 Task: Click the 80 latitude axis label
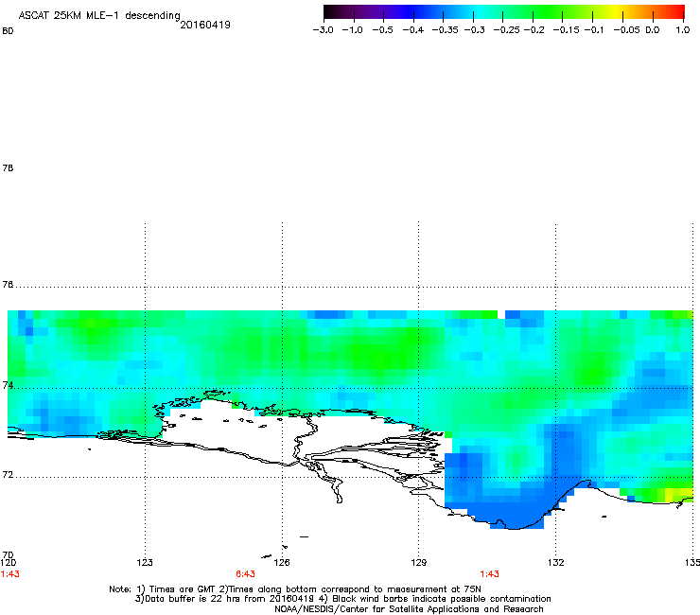click(x=8, y=31)
